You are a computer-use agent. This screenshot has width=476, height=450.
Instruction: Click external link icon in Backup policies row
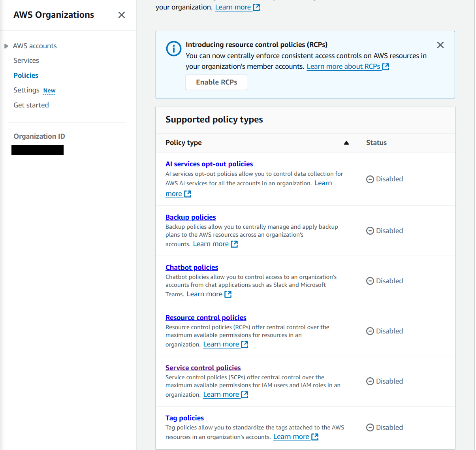234,244
